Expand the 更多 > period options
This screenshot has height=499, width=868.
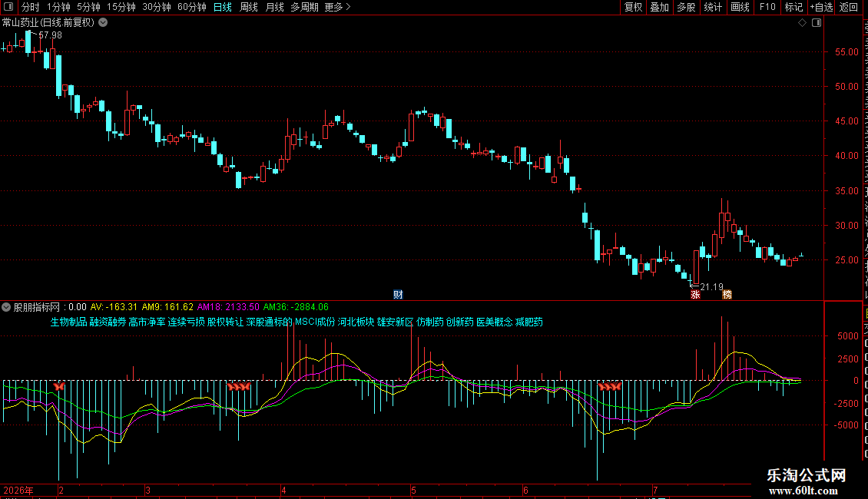point(337,7)
